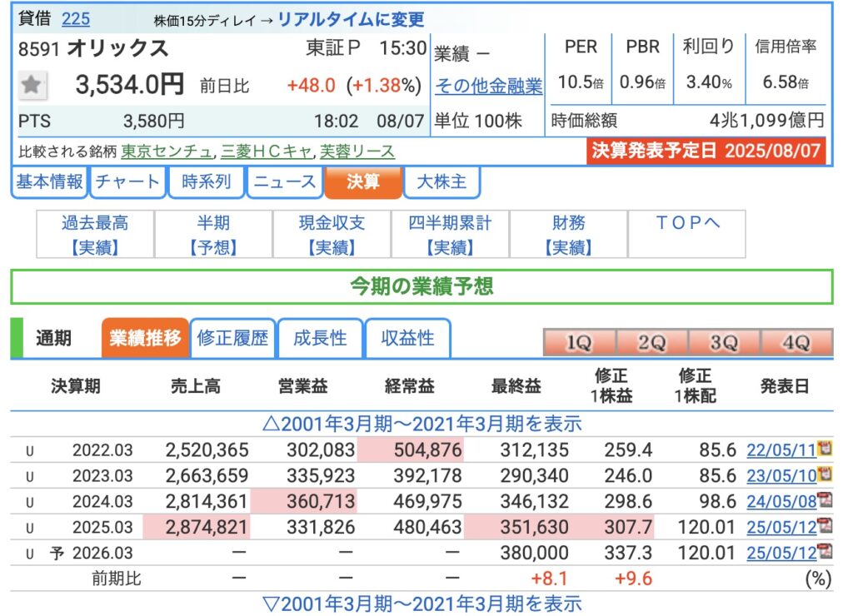The height and width of the screenshot is (616, 853).
Task: Switch to the 成長性 tab
Action: click(x=320, y=338)
